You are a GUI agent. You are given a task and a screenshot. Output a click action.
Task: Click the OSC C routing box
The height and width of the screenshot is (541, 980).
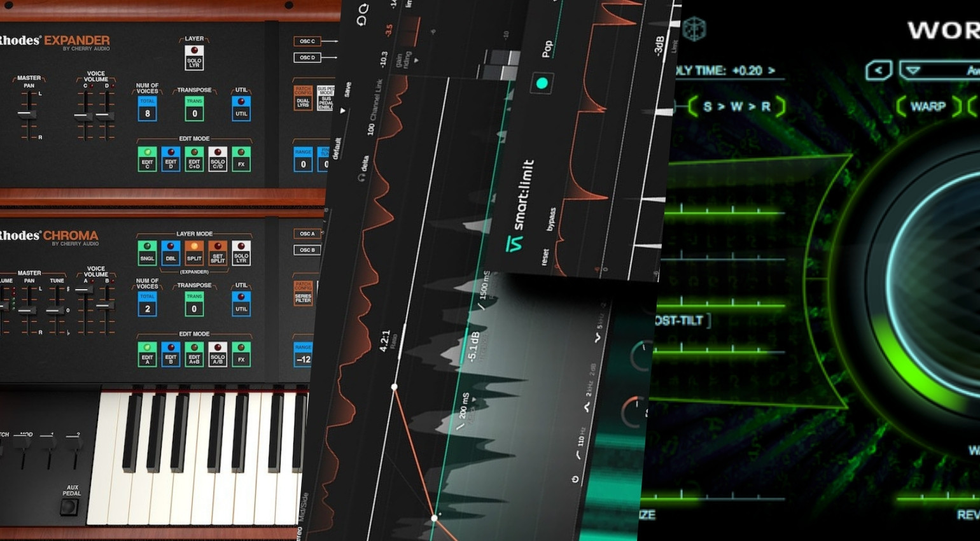point(307,41)
